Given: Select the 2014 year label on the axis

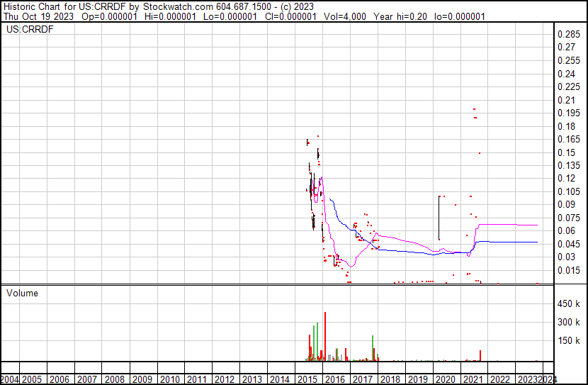Looking at the screenshot, I should [280, 379].
